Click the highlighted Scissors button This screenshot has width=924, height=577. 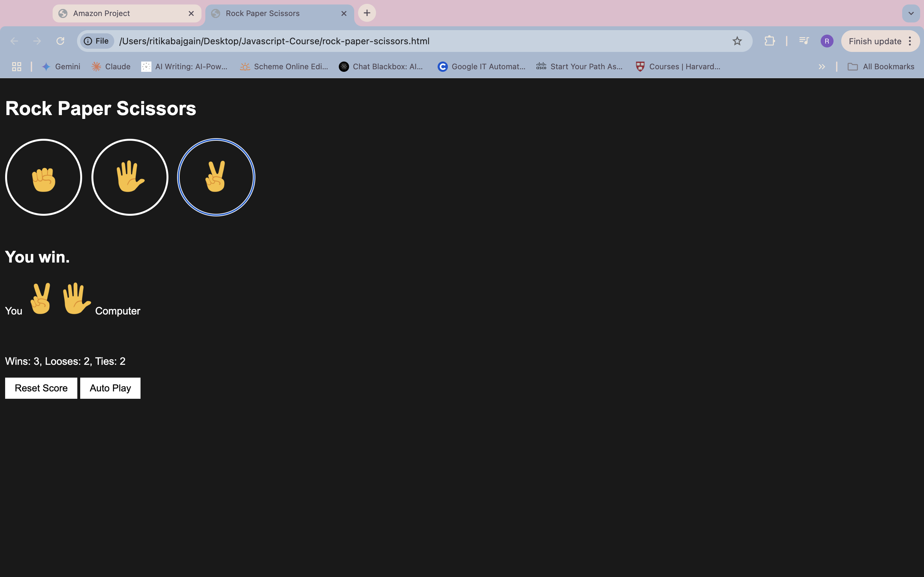216,177
